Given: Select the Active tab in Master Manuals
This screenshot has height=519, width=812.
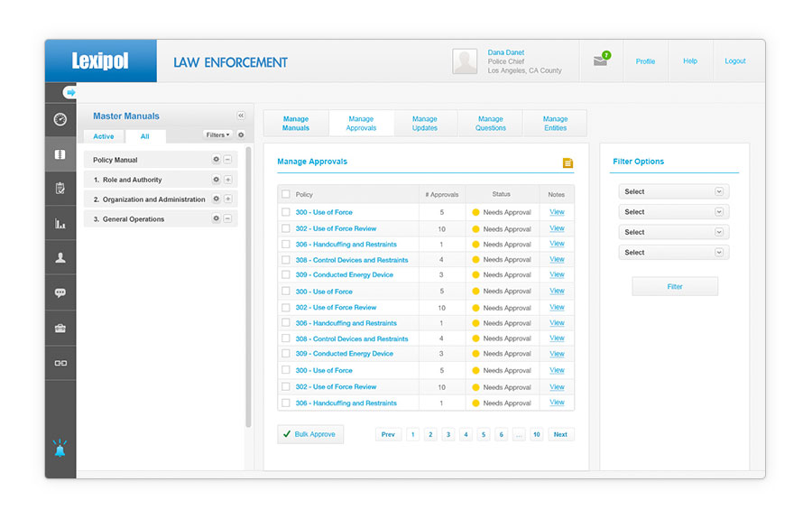Looking at the screenshot, I should pos(104,136).
